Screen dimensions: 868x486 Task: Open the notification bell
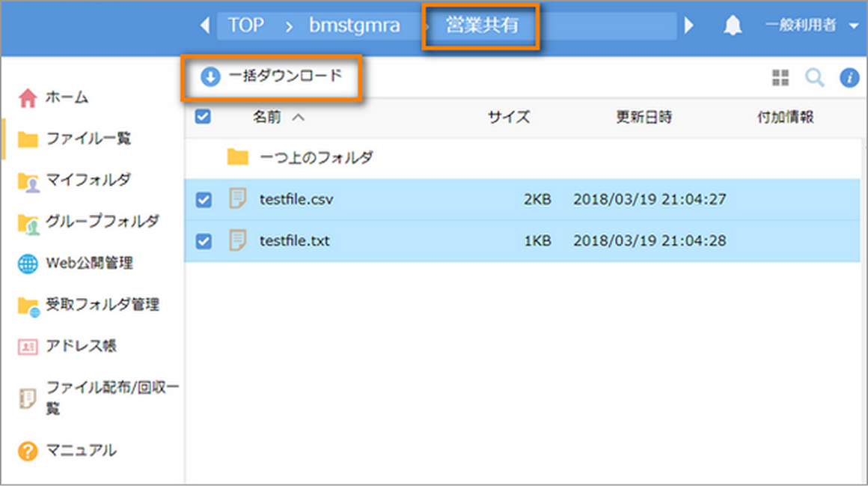click(x=733, y=24)
